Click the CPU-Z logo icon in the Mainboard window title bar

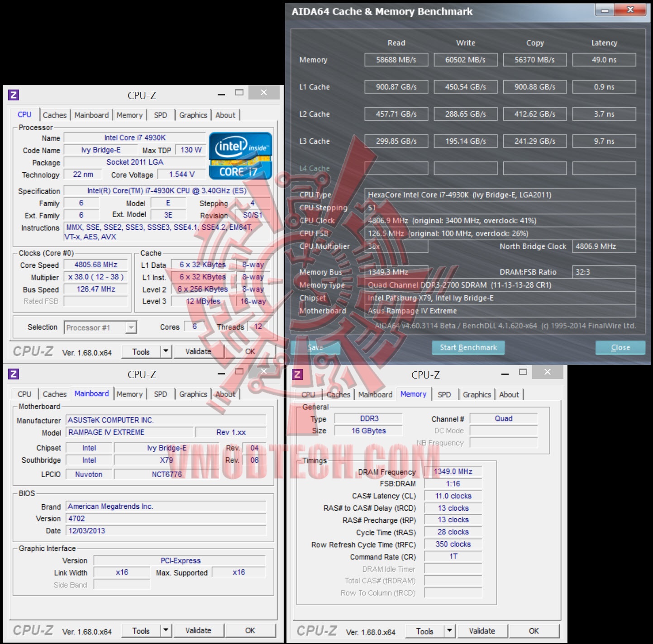point(14,374)
